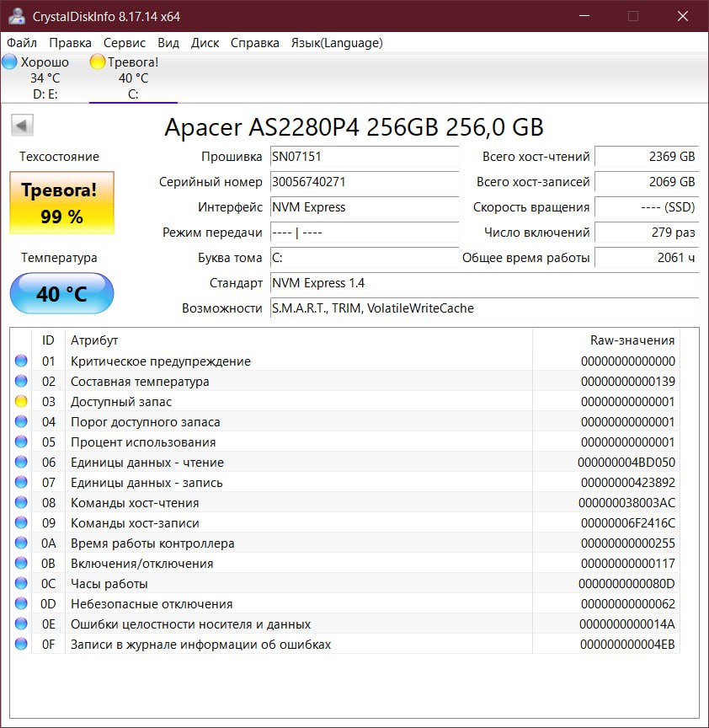
Task: Click status orb for Единицы данных - запись
Action: tap(21, 483)
